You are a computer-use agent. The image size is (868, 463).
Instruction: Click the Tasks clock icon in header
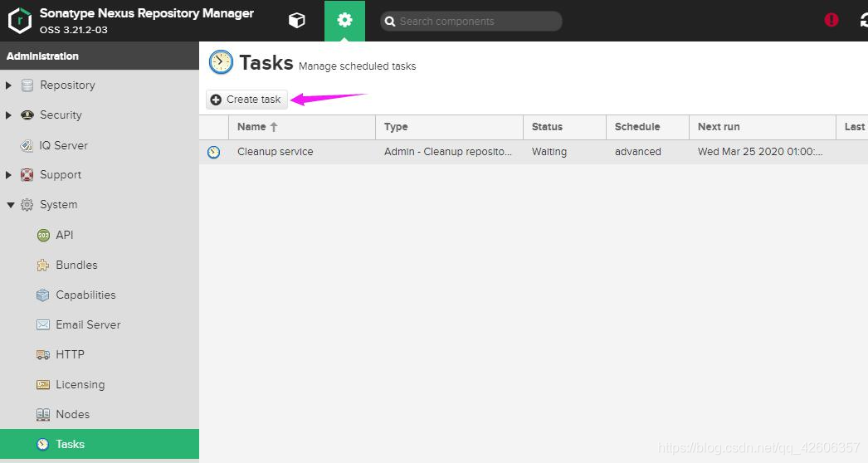pyautogui.click(x=221, y=62)
